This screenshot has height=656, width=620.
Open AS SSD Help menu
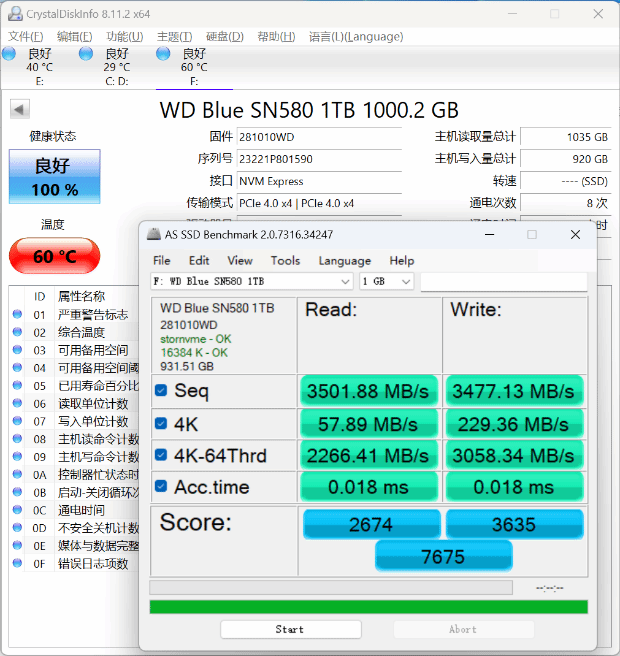[x=402, y=261]
